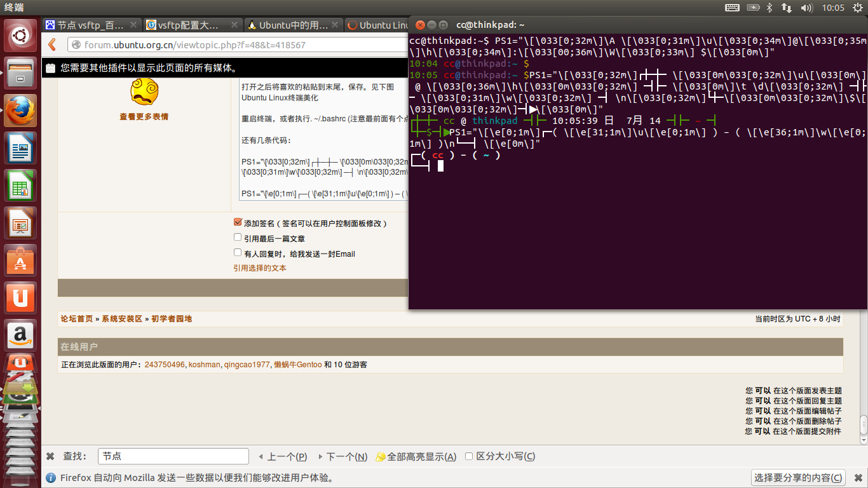Close the Ubuntu中的用 tab
This screenshot has width=868, height=488.
point(335,25)
